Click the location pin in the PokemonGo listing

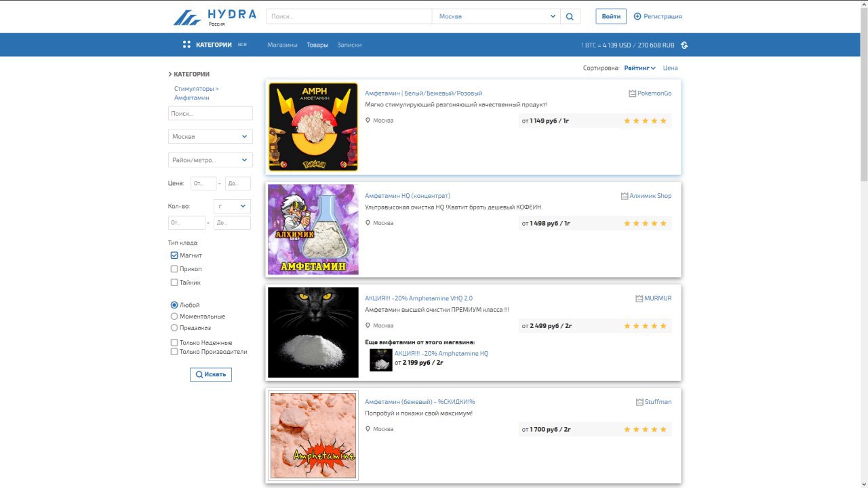[368, 121]
